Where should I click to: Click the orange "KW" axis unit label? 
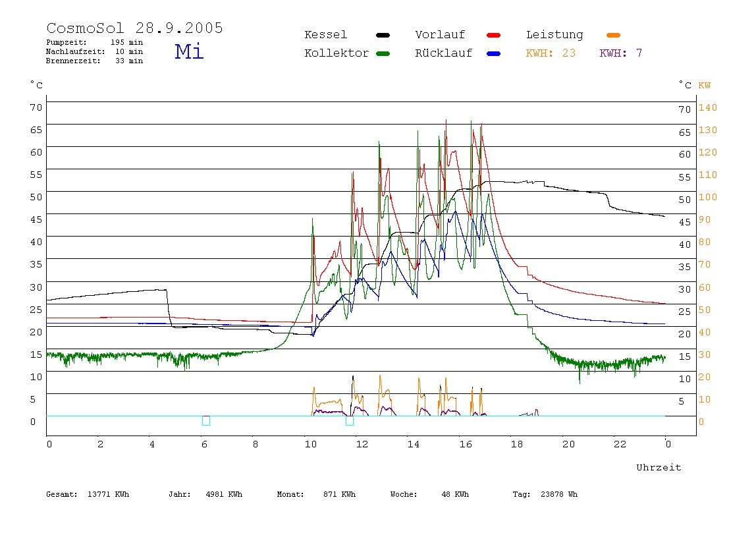705,86
